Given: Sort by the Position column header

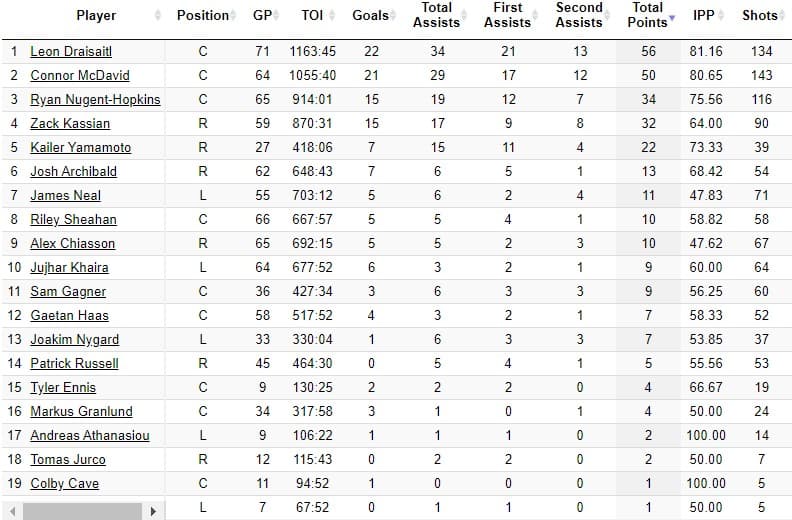Looking at the screenshot, I should (202, 16).
